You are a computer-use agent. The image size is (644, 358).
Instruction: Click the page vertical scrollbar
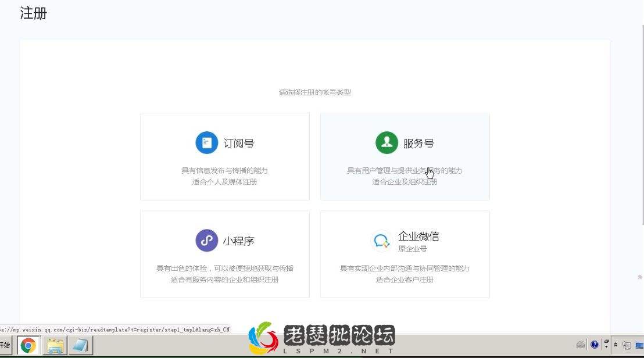(x=642, y=125)
